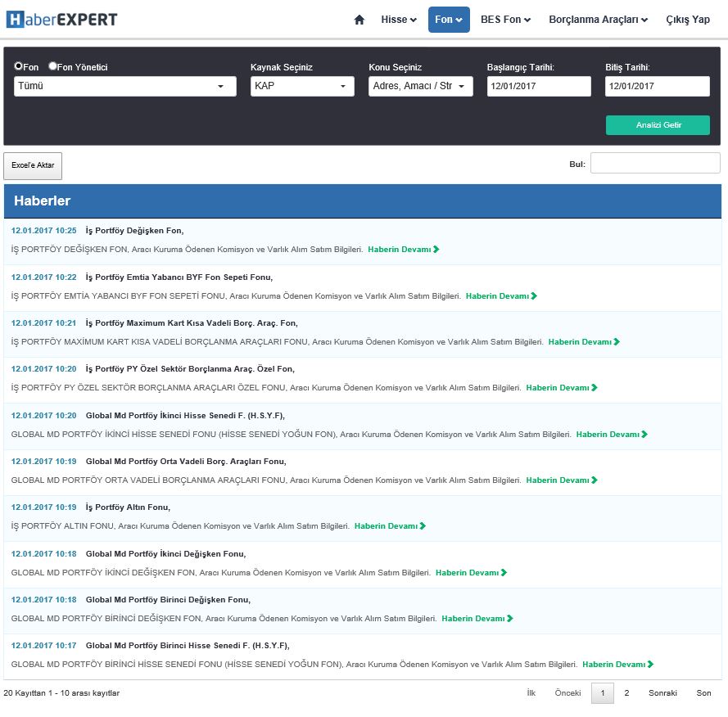Click the HaberEXPERT logo
728x717 pixels.
point(61,20)
